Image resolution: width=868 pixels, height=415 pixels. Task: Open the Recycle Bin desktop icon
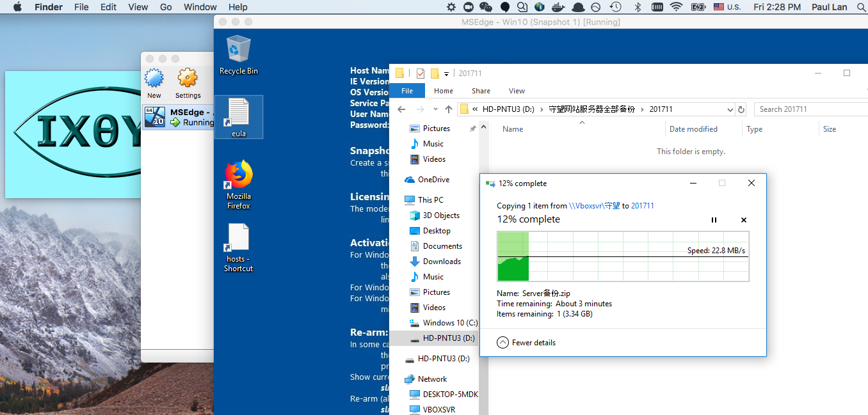(238, 50)
